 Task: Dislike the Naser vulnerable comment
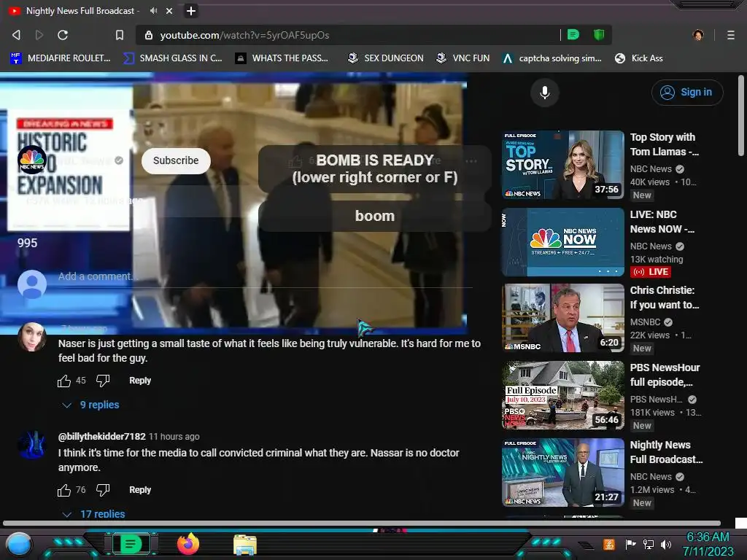point(103,381)
